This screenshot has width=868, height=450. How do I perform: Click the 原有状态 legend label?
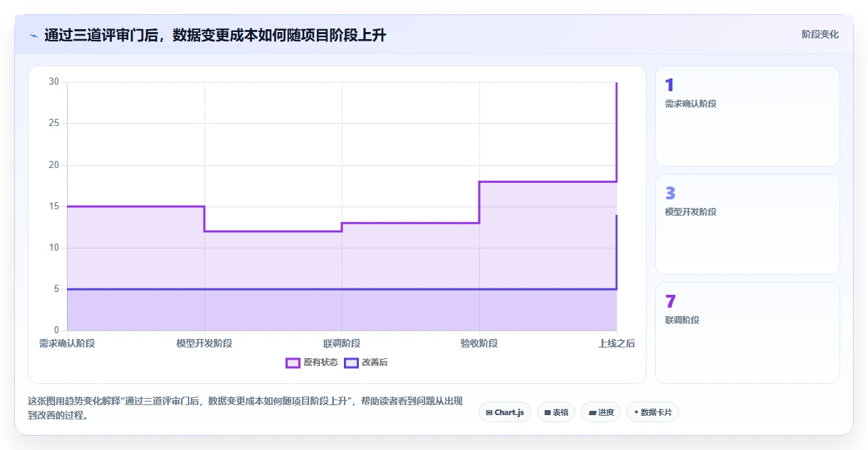click(x=320, y=362)
